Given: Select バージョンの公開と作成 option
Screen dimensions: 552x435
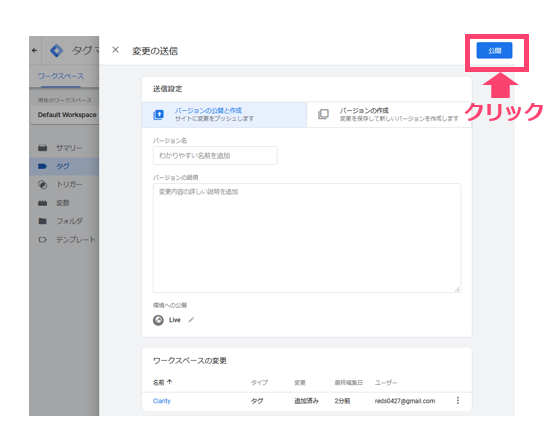Looking at the screenshot, I should coord(224,114).
